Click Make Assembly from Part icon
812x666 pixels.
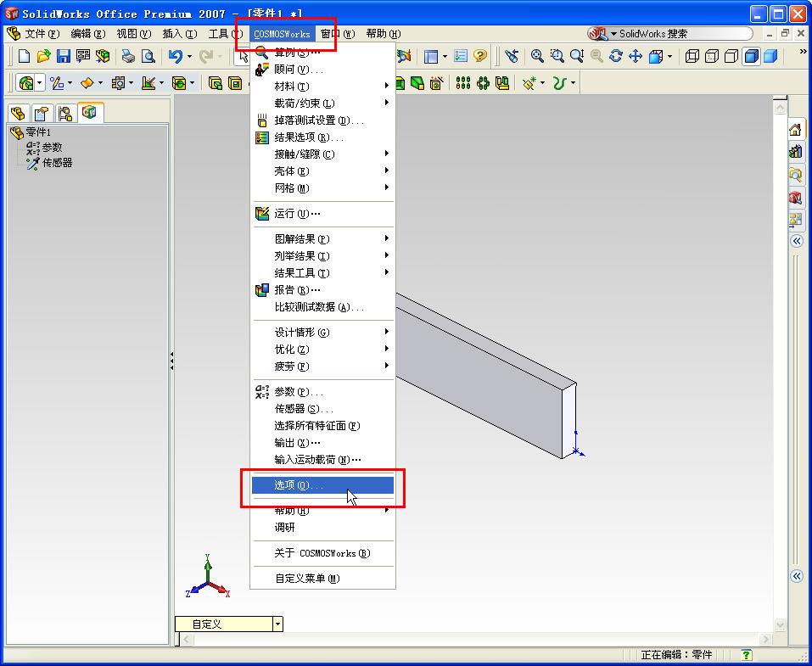(x=103, y=56)
